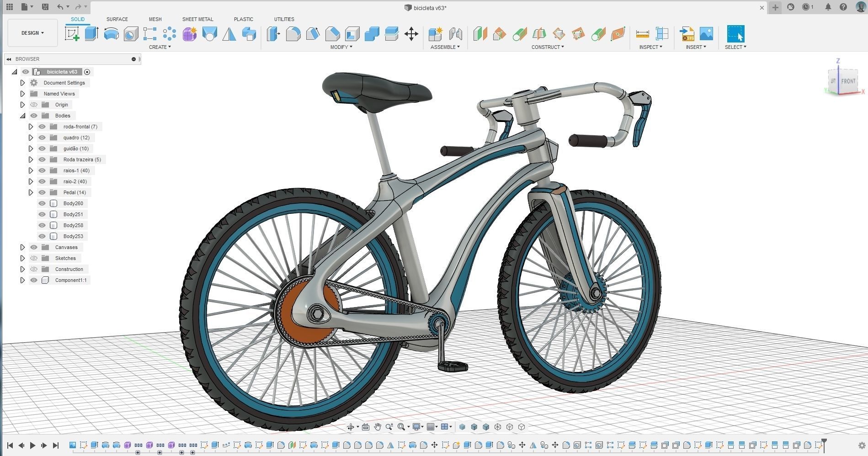Select the Create Sketch tool

pyautogui.click(x=72, y=34)
